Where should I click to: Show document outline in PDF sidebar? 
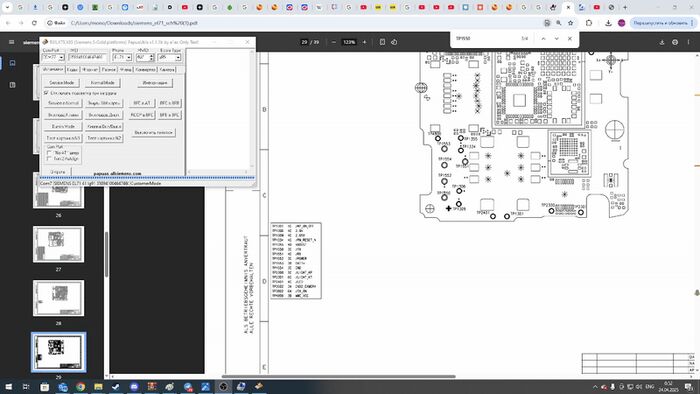(x=12, y=85)
